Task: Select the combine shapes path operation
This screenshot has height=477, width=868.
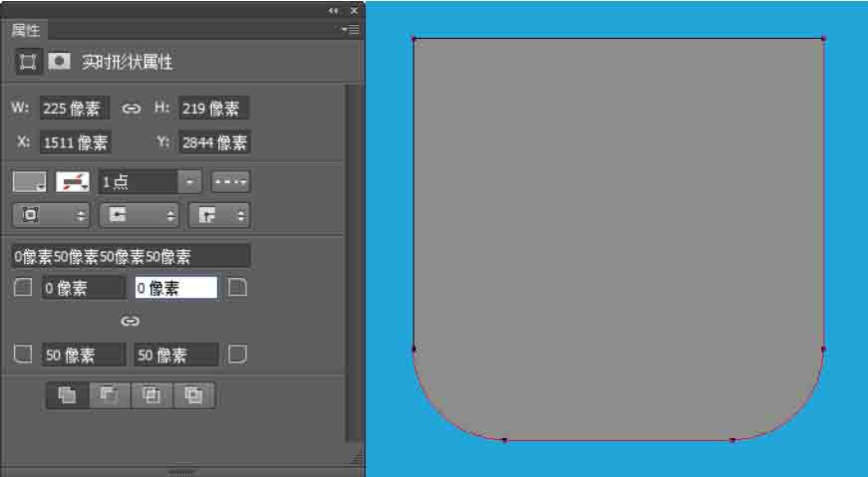Action: click(67, 395)
